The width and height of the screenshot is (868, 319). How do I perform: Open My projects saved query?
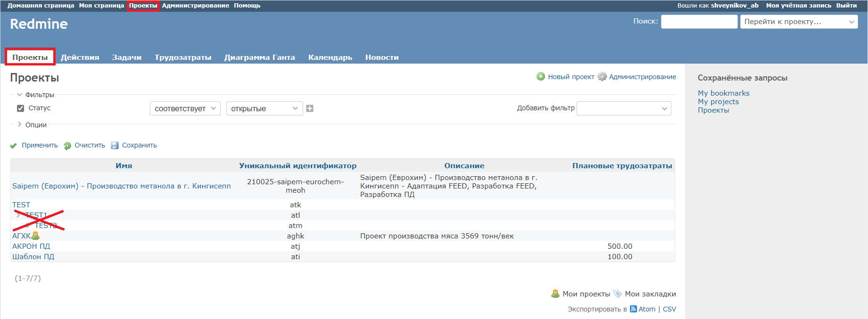coord(719,102)
